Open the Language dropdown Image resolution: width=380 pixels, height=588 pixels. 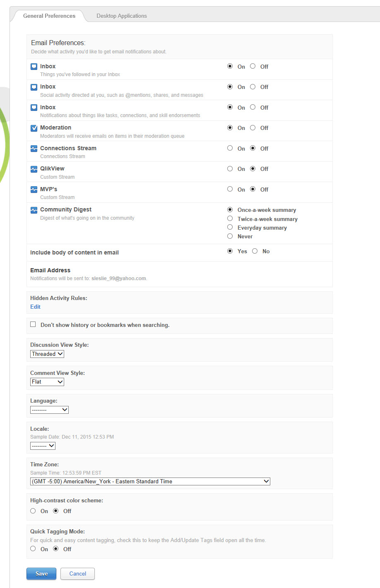(49, 410)
